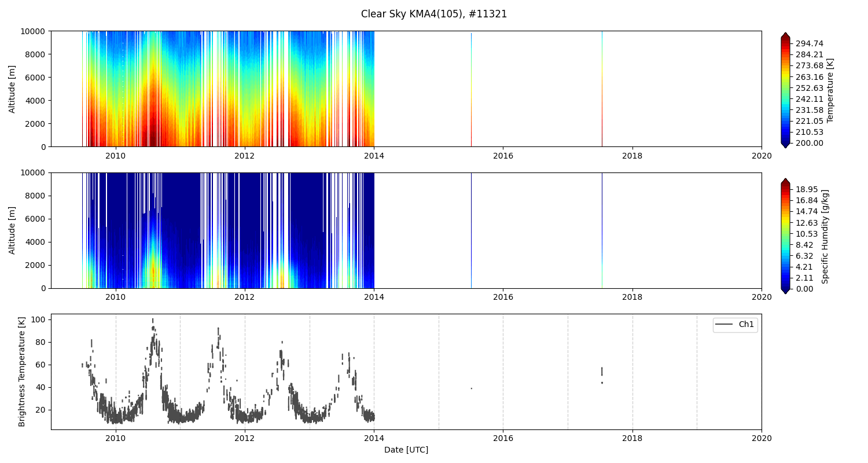The height and width of the screenshot is (463, 868).
Task: Click the temperature colorbar gradient
Action: tap(785, 90)
